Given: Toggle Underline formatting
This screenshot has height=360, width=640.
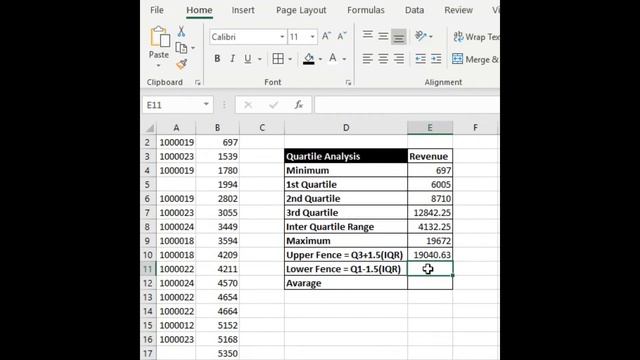Looking at the screenshot, I should [x=248, y=59].
